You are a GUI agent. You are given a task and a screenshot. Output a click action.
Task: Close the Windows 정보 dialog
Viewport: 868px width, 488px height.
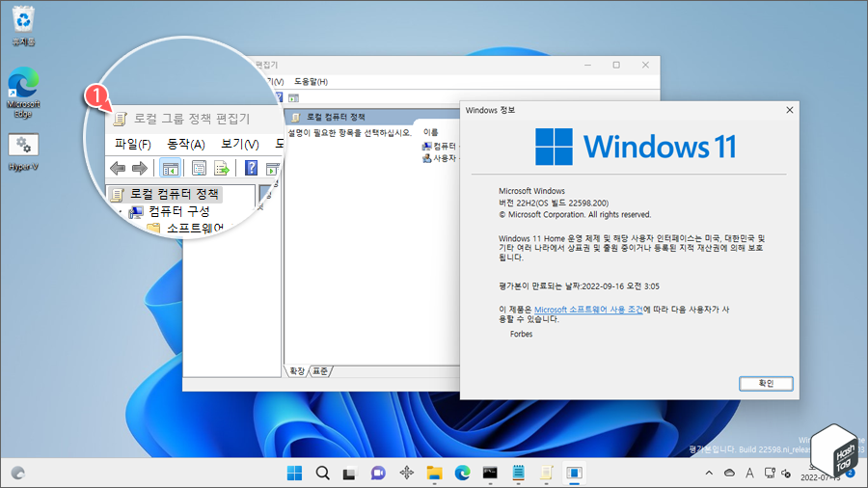click(789, 110)
